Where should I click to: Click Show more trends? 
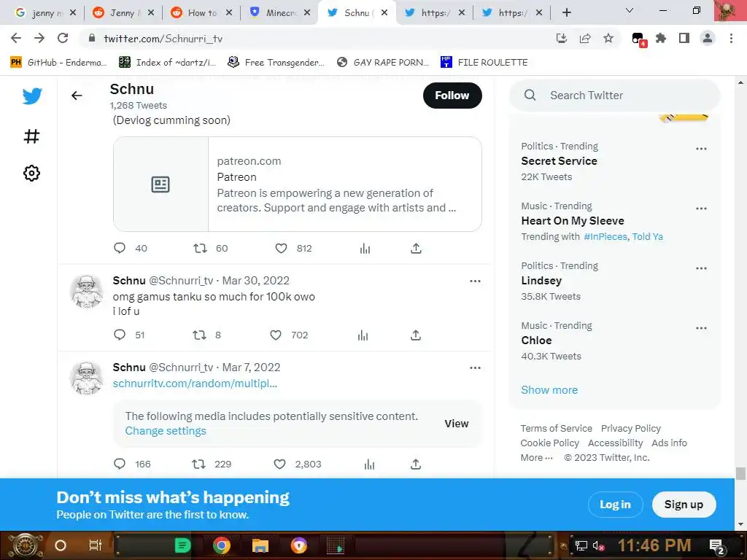click(x=549, y=390)
